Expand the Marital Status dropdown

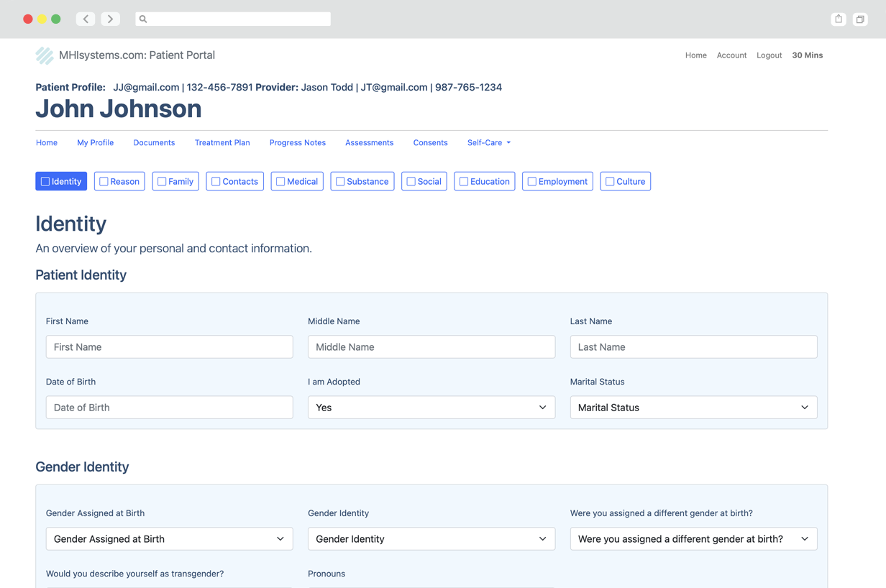pos(693,408)
